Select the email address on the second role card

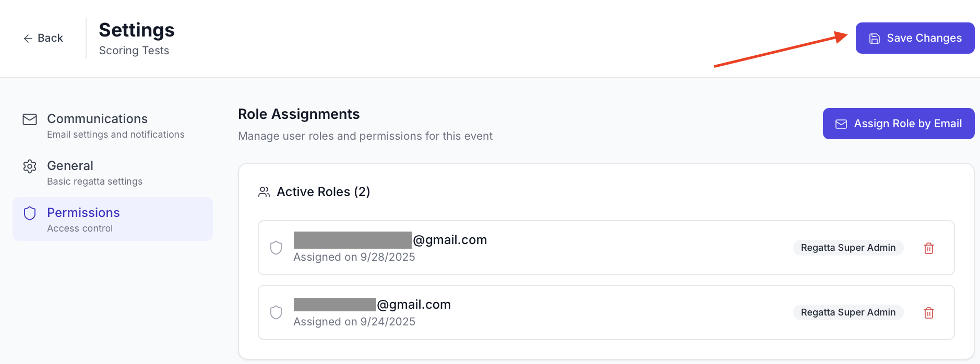coord(372,304)
